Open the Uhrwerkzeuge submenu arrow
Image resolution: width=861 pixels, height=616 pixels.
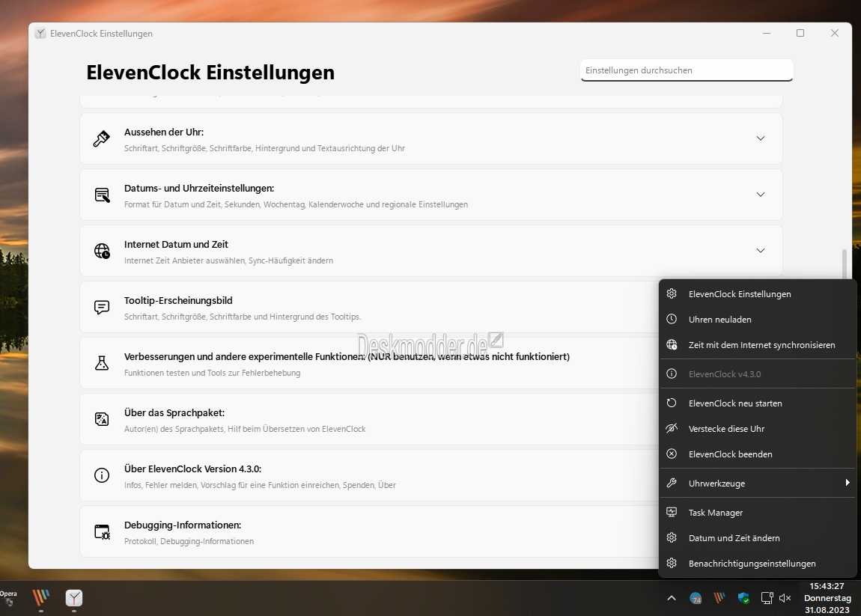click(x=848, y=483)
